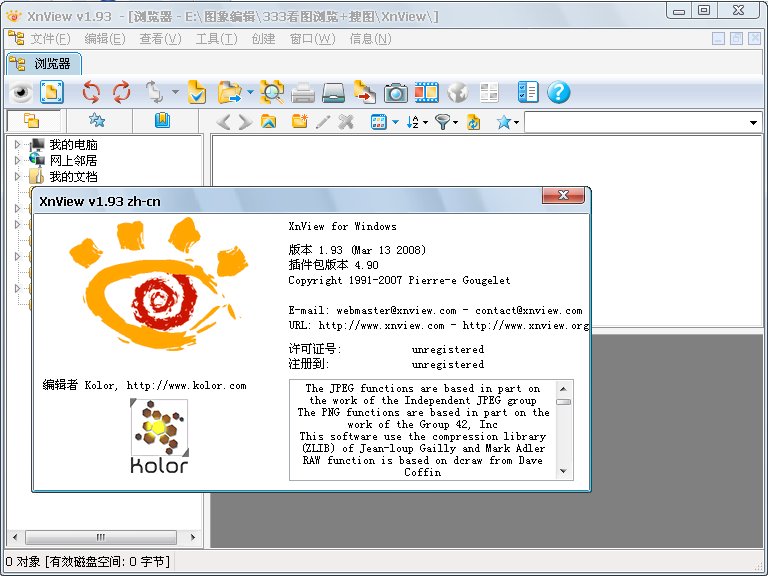Select 我的电脑 in the folder tree
768x576 pixels.
[73, 144]
